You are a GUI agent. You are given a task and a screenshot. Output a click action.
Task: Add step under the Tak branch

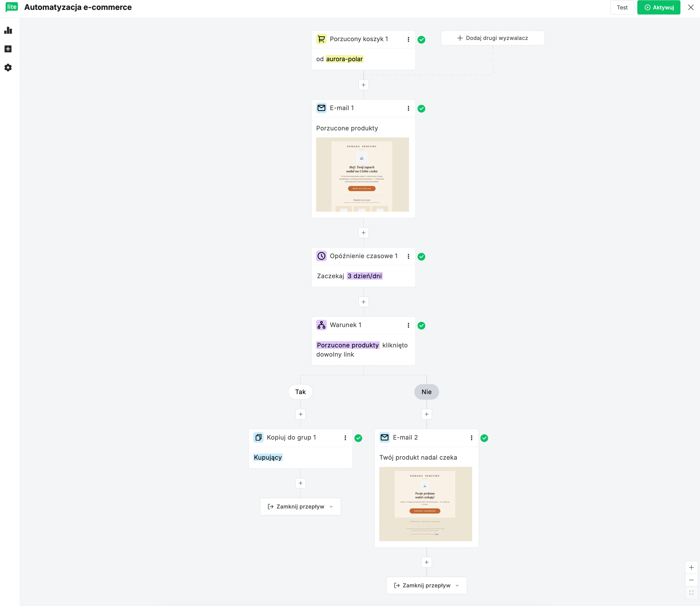click(301, 414)
